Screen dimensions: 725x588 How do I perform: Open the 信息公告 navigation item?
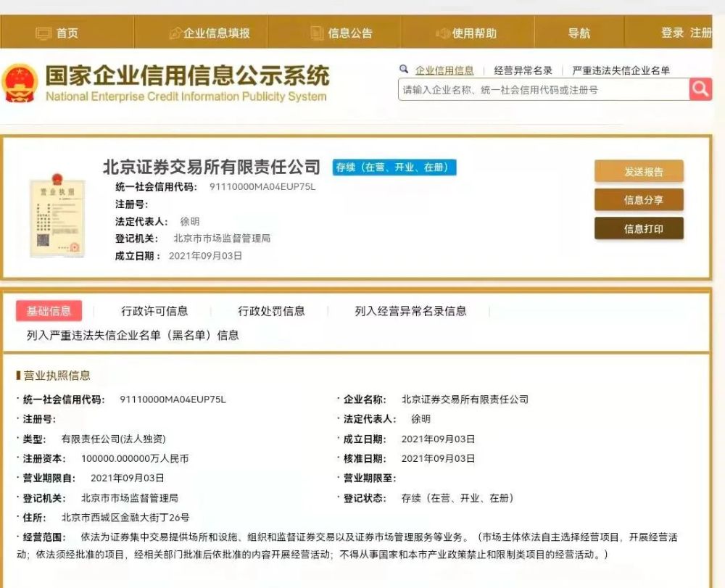pos(350,33)
